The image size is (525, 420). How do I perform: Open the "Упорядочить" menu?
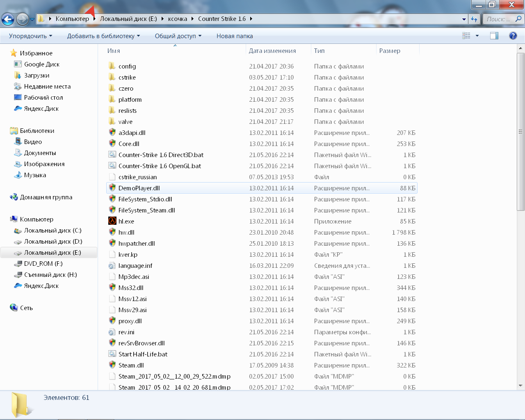pyautogui.click(x=30, y=36)
